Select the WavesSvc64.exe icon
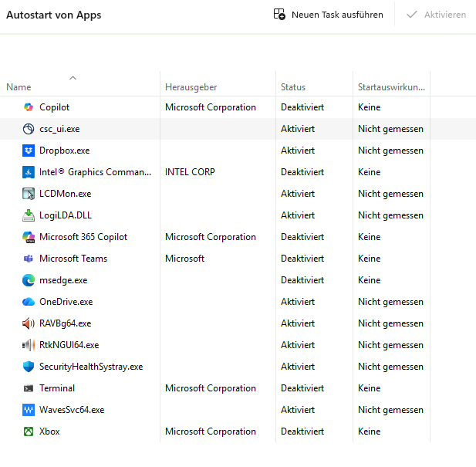 click(x=29, y=410)
